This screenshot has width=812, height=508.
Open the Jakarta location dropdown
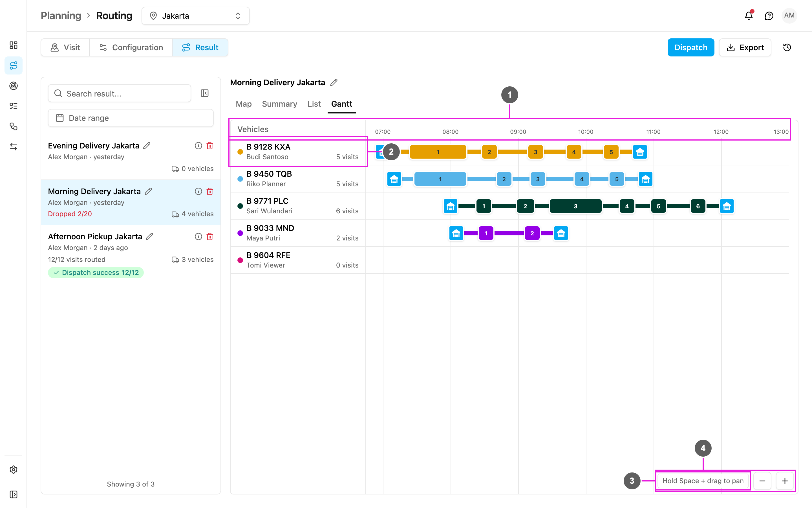(x=196, y=16)
